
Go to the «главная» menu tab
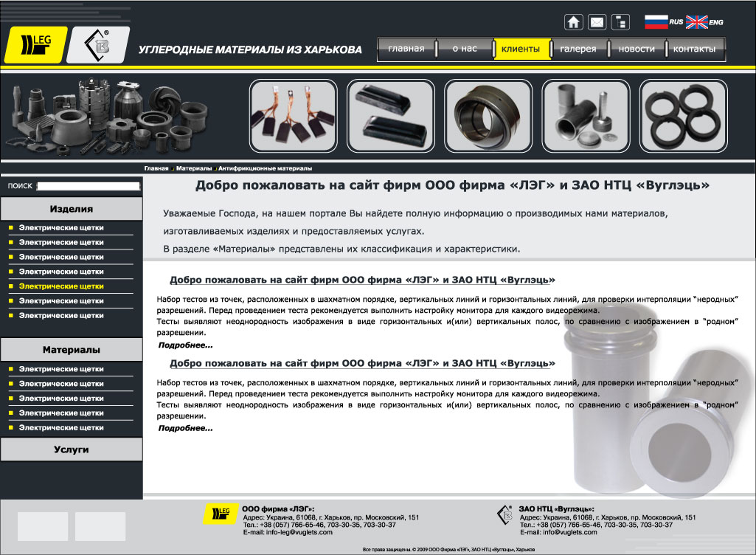[x=406, y=49]
